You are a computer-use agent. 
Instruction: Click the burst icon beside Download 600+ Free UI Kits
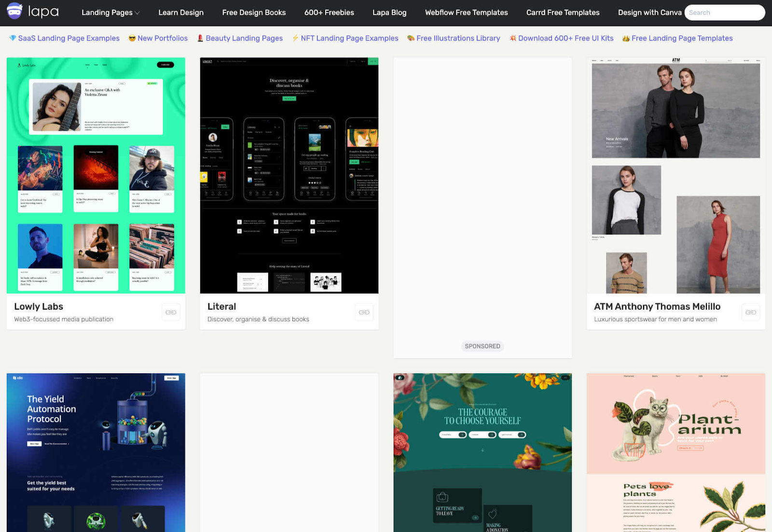pyautogui.click(x=512, y=38)
